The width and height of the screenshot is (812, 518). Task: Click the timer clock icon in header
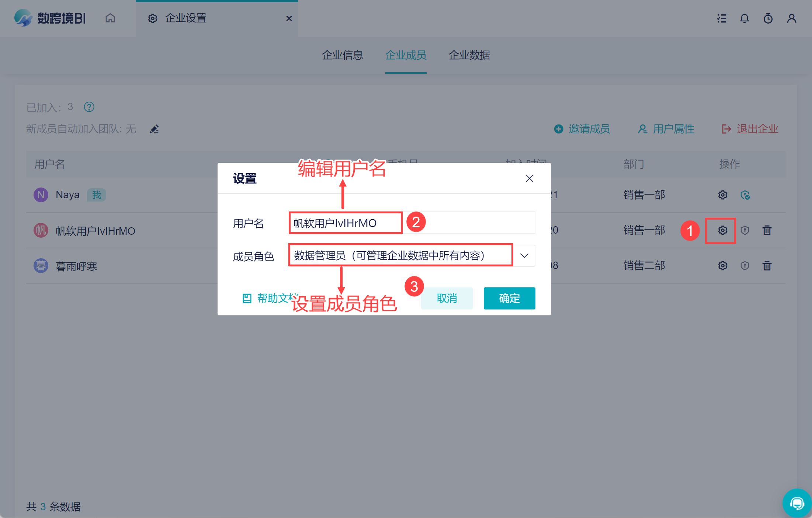point(768,18)
